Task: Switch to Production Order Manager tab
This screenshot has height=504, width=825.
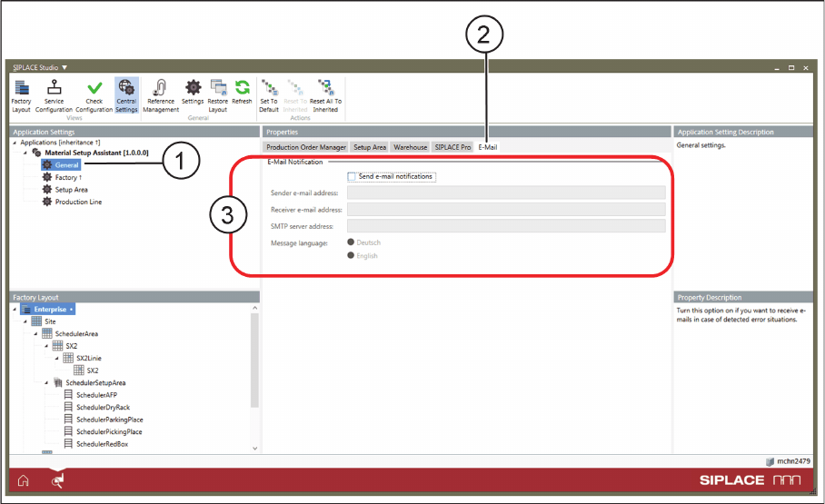Action: [306, 147]
